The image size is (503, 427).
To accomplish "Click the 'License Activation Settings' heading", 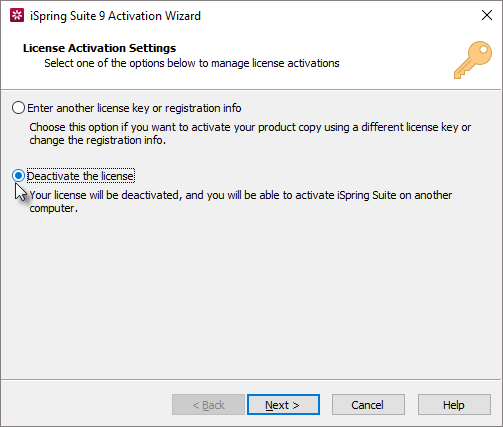I will tap(99, 48).
